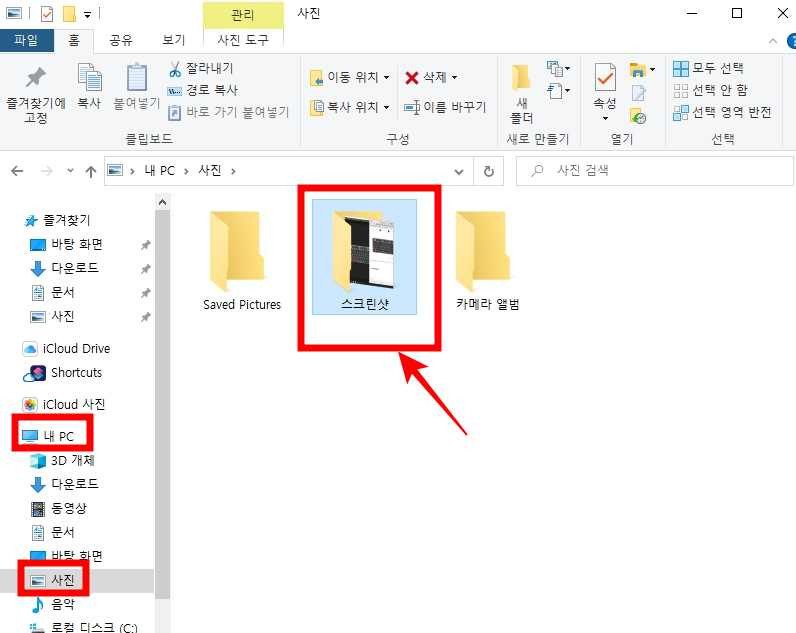Viewport: 796px width, 633px height.
Task: Expand address bar history dropdown
Action: [459, 172]
